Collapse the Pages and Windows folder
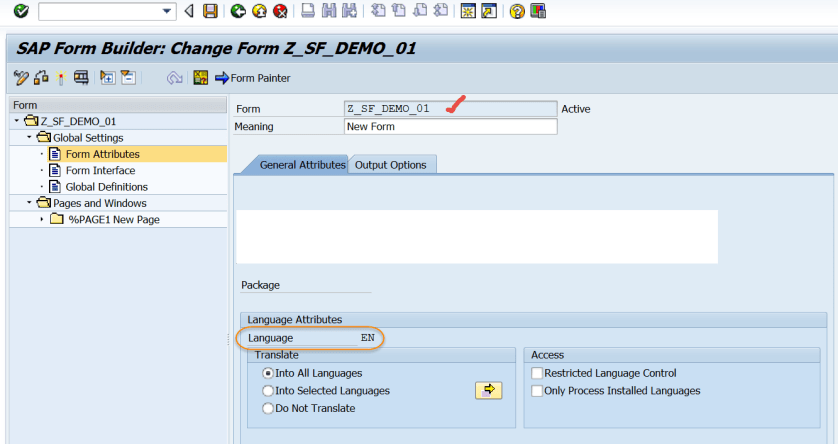838x444 pixels. pyautogui.click(x=29, y=202)
